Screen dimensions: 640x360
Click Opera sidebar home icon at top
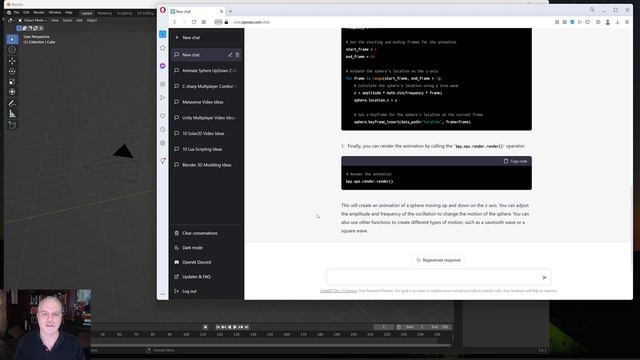[162, 34]
